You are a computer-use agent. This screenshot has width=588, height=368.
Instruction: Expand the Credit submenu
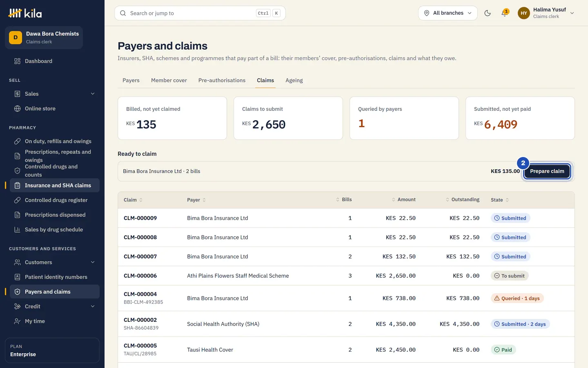click(x=93, y=307)
